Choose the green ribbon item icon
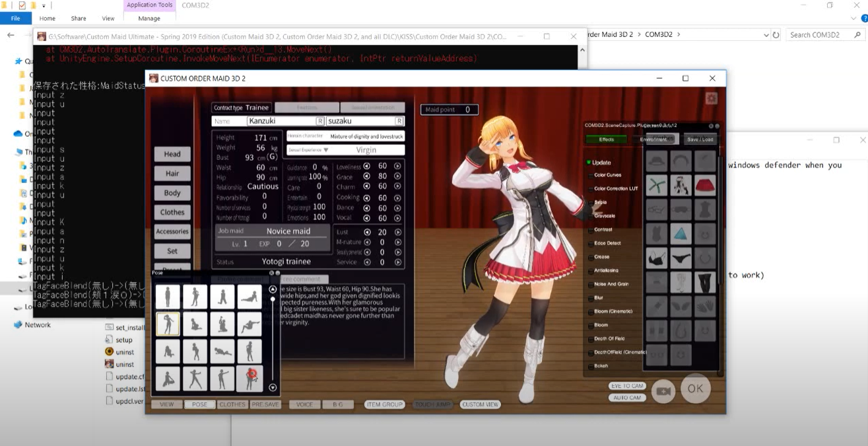This screenshot has width=868, height=446. click(657, 186)
